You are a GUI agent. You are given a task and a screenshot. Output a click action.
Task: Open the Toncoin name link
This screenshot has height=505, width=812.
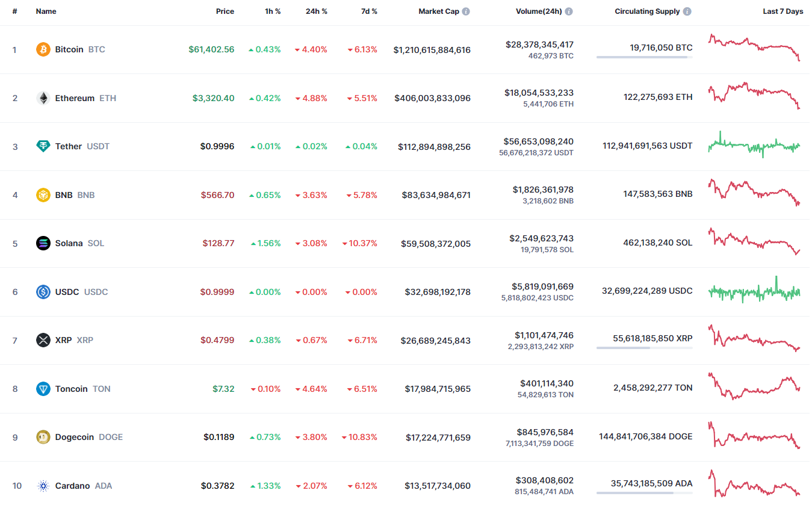(72, 389)
